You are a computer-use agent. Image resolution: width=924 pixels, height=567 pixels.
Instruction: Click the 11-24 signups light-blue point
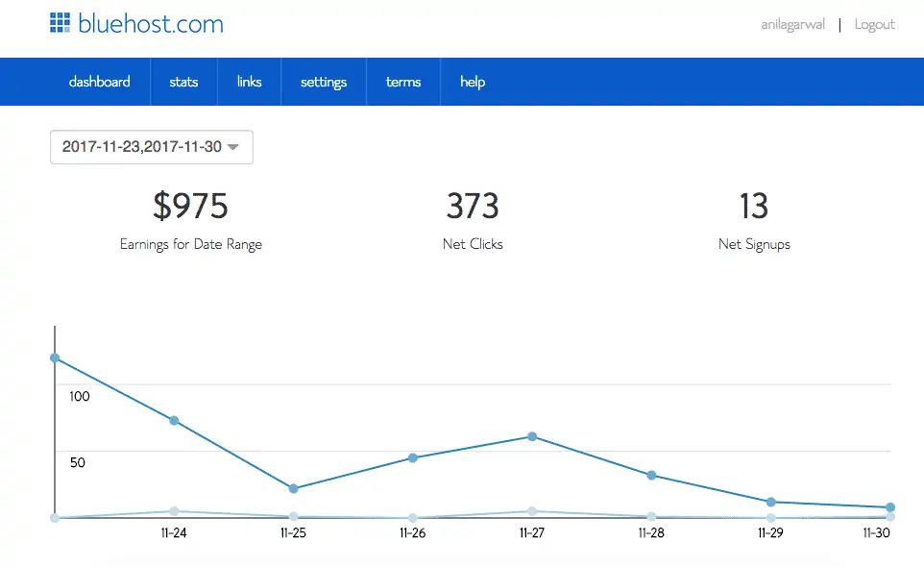click(x=174, y=511)
